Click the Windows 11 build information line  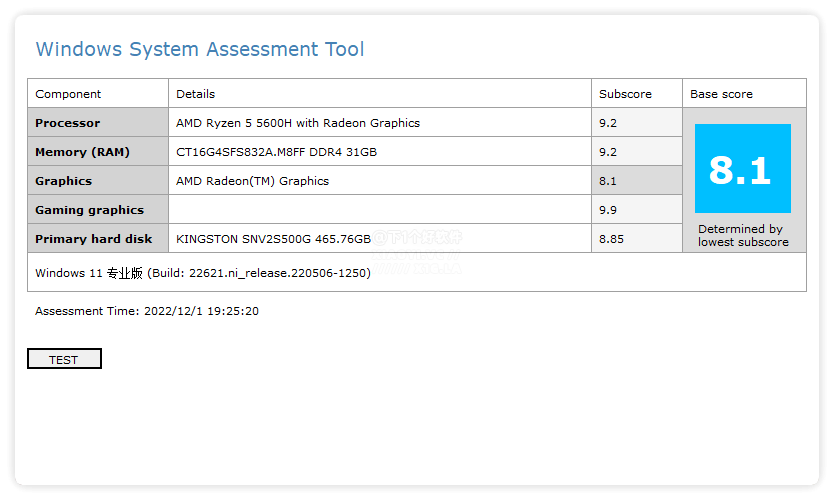[203, 272]
